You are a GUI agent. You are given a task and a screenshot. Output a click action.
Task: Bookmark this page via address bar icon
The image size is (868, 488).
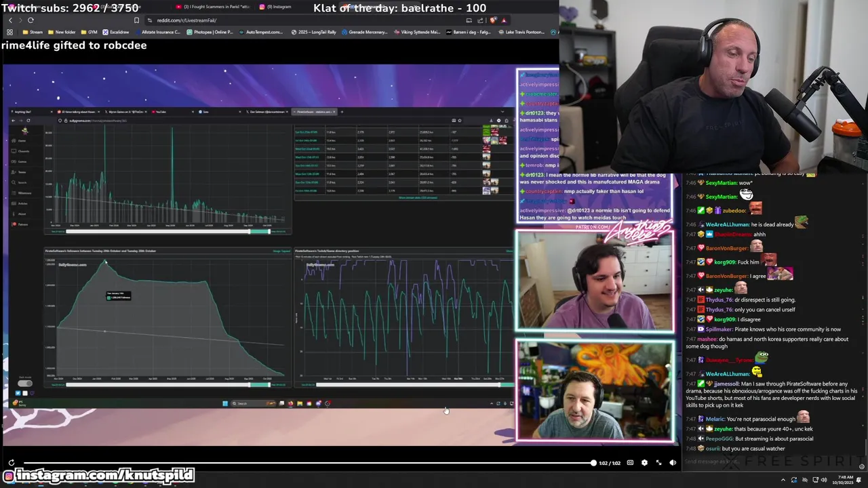point(137,20)
